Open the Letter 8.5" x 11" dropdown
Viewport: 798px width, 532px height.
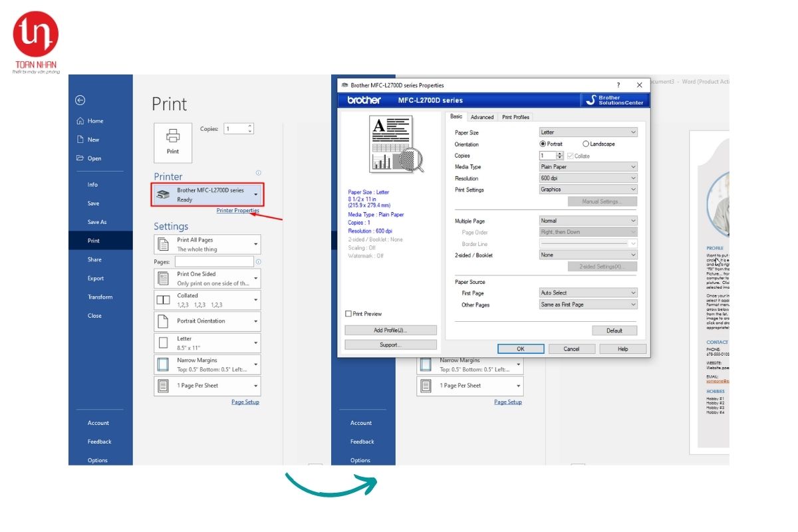207,343
